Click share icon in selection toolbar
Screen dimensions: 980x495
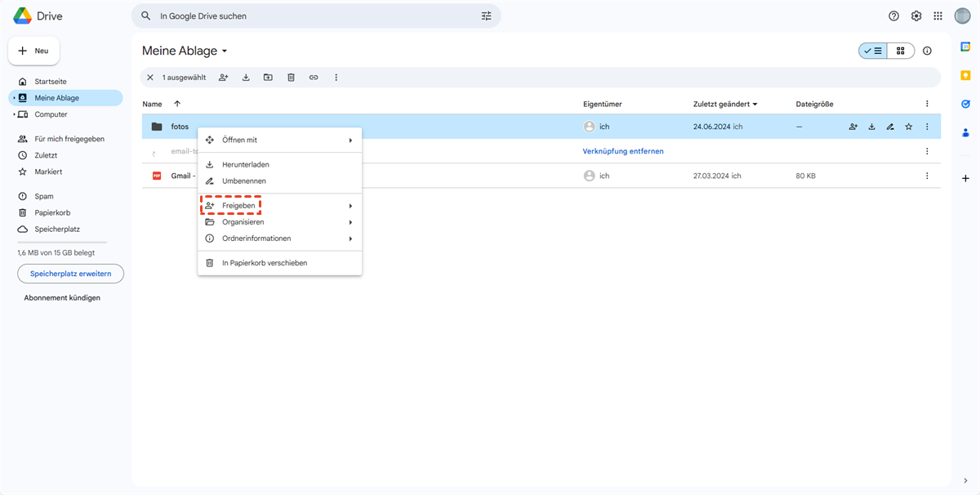click(223, 78)
